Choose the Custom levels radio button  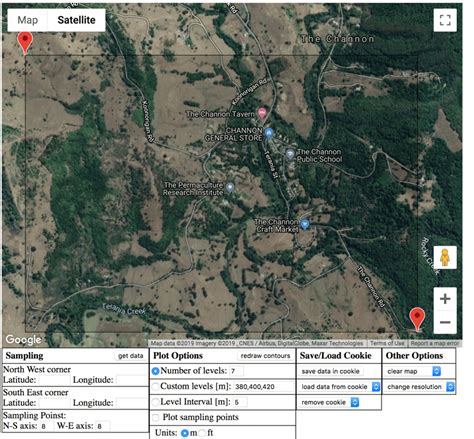pyautogui.click(x=155, y=387)
